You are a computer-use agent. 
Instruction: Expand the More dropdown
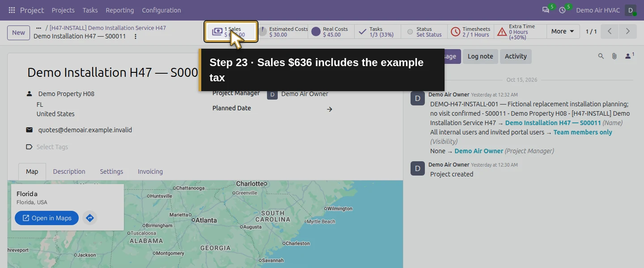click(x=563, y=31)
